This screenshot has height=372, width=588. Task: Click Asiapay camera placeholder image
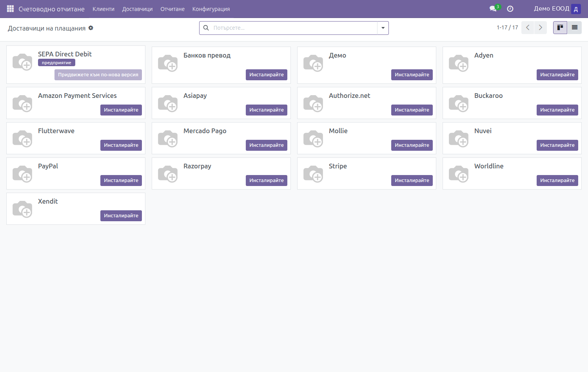tap(168, 104)
